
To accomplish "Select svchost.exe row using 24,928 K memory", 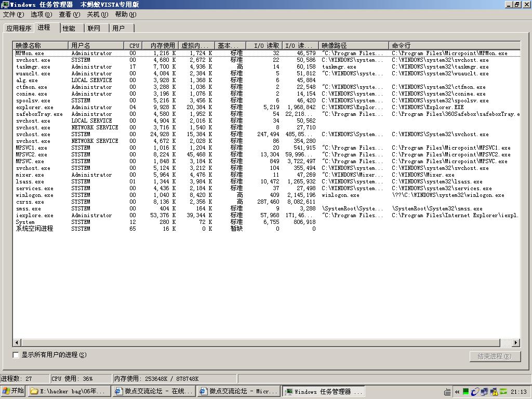I will click(267, 135).
